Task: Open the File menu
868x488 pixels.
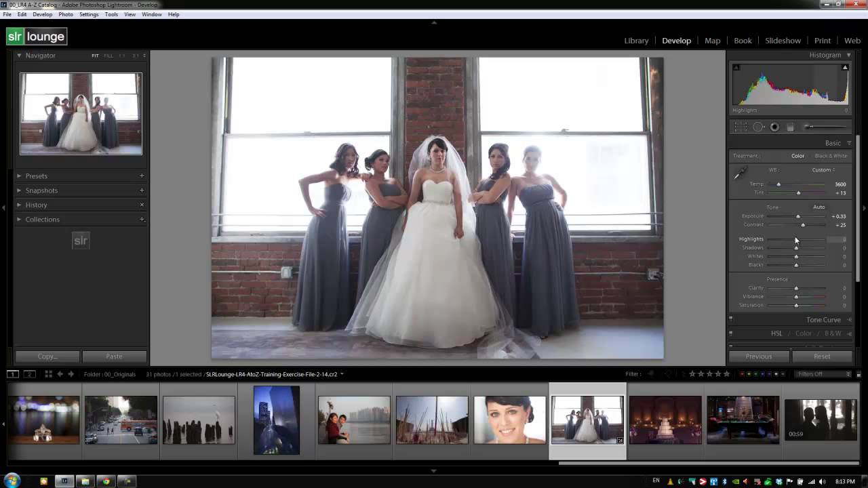Action: [x=7, y=14]
